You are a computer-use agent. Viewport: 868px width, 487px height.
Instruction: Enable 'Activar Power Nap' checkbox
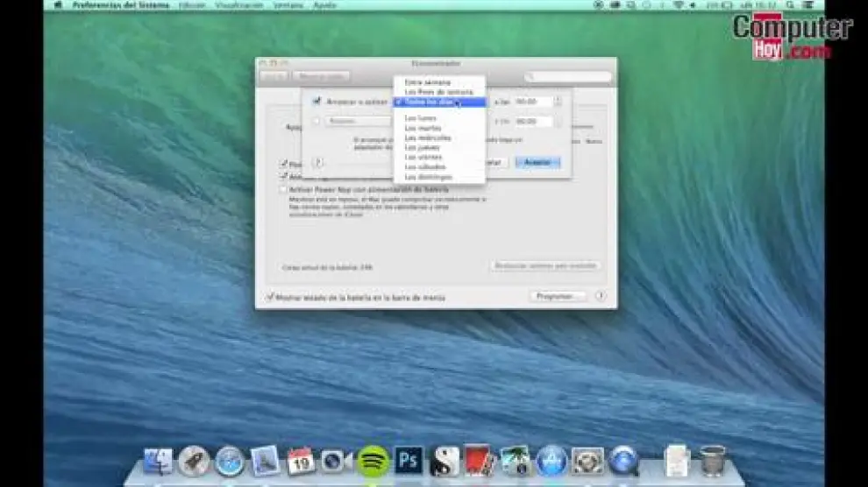(283, 188)
